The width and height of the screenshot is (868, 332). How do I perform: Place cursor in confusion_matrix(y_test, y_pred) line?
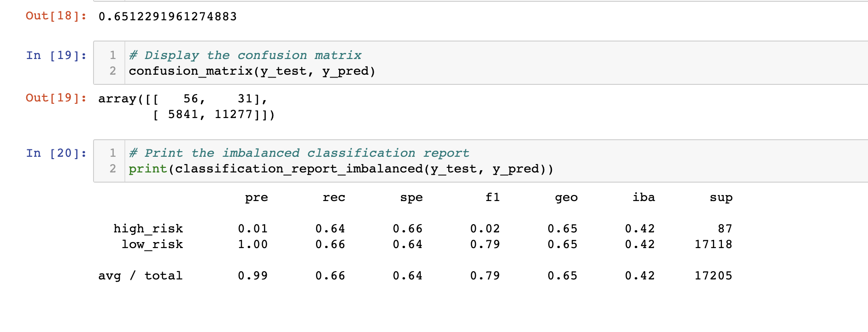(252, 71)
